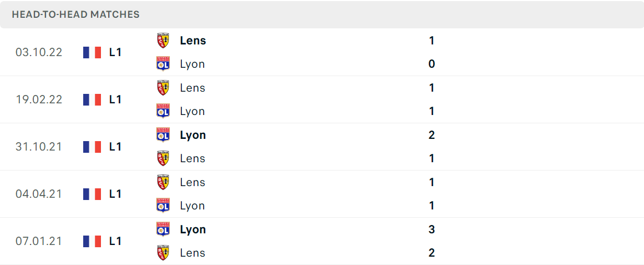Click Lyon crest in 03.10.22 match
The image size is (644, 265).
coord(163,64)
